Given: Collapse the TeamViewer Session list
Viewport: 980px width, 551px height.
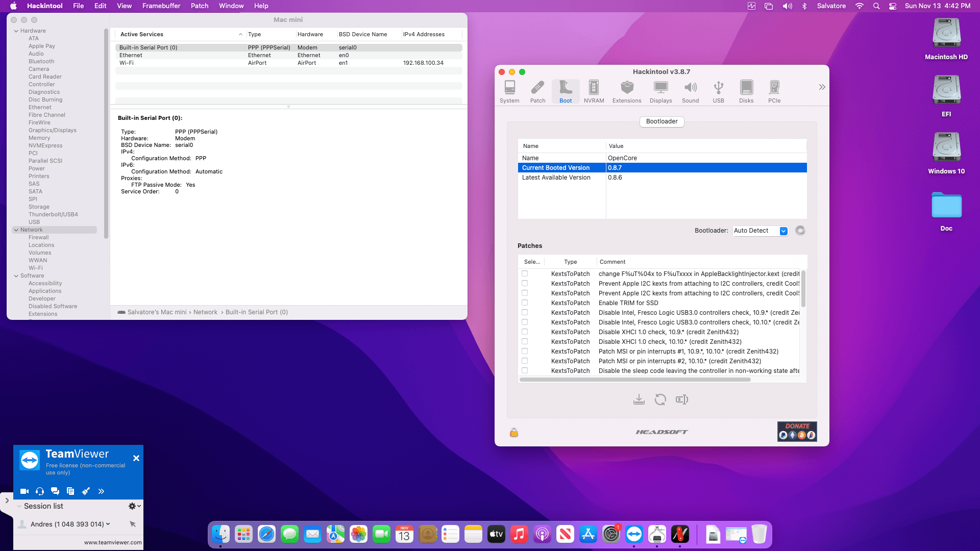Looking at the screenshot, I should click(x=19, y=506).
